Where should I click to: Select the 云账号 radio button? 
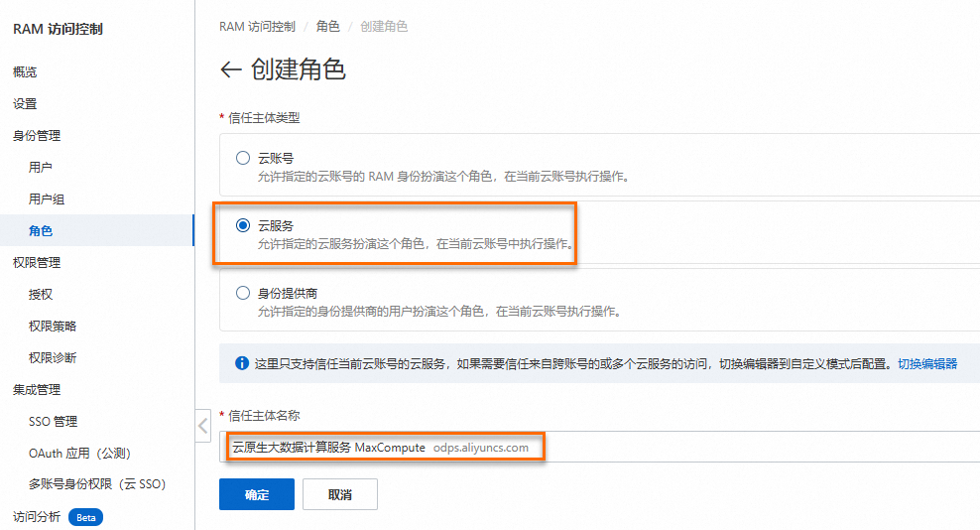242,158
